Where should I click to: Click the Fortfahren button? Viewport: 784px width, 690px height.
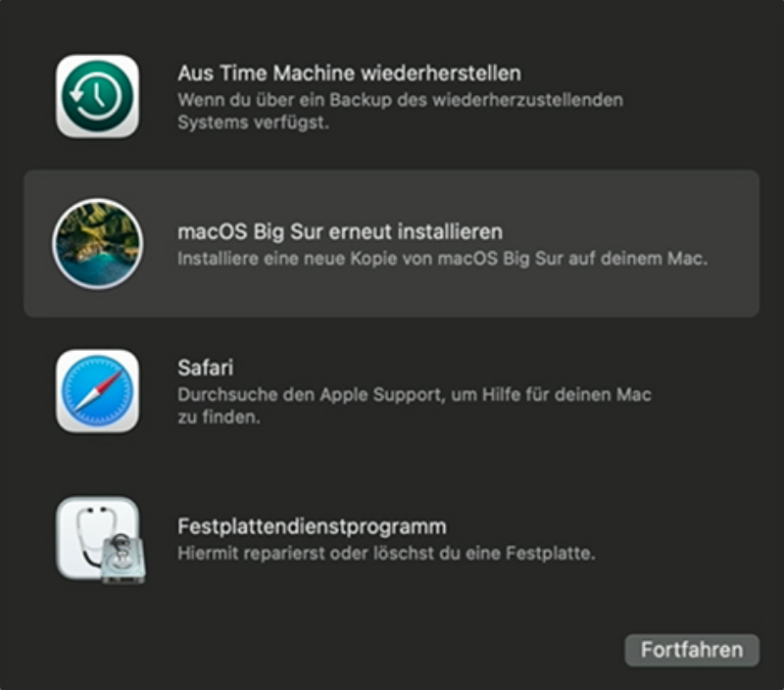[x=692, y=650]
